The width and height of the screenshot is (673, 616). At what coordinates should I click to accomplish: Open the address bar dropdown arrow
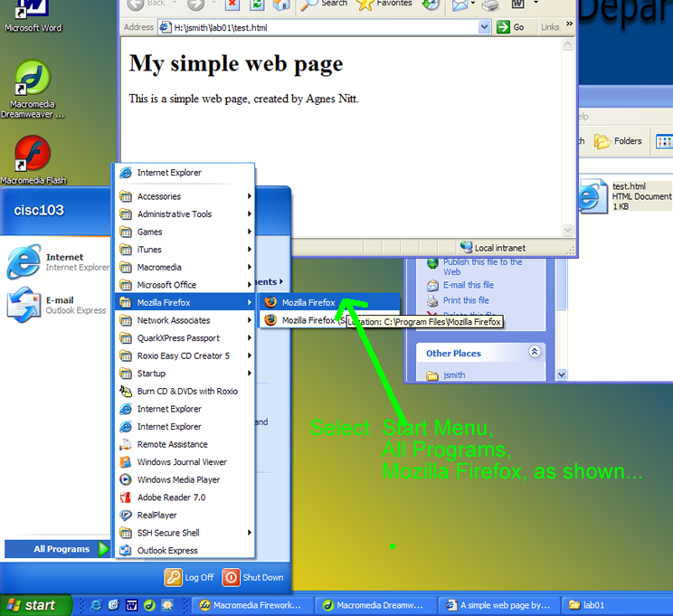click(x=484, y=27)
